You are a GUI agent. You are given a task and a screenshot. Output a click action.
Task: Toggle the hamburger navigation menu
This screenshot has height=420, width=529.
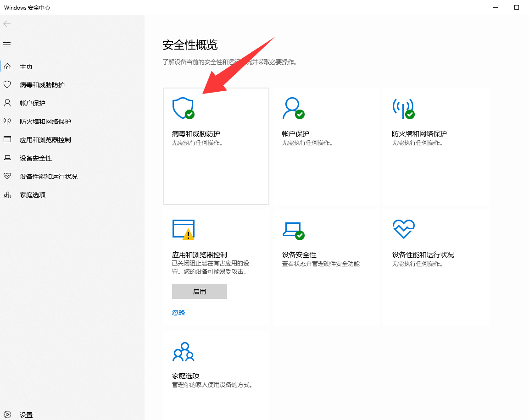coord(7,44)
